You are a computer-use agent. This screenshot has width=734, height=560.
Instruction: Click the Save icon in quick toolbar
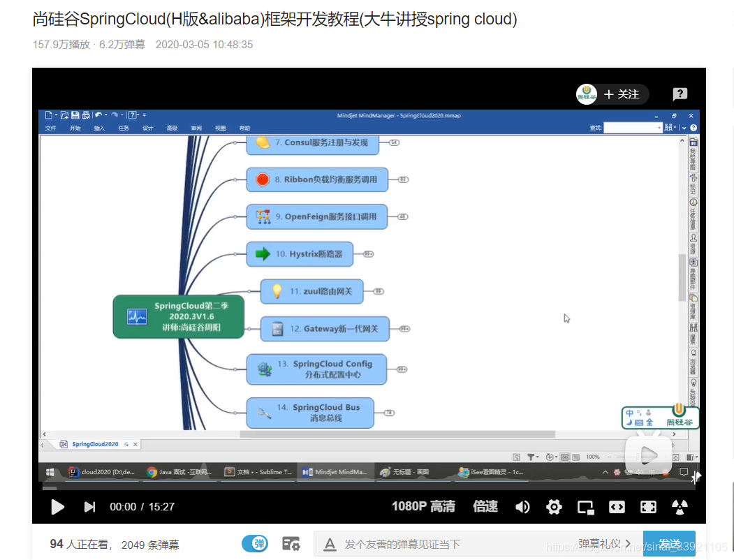[75, 115]
